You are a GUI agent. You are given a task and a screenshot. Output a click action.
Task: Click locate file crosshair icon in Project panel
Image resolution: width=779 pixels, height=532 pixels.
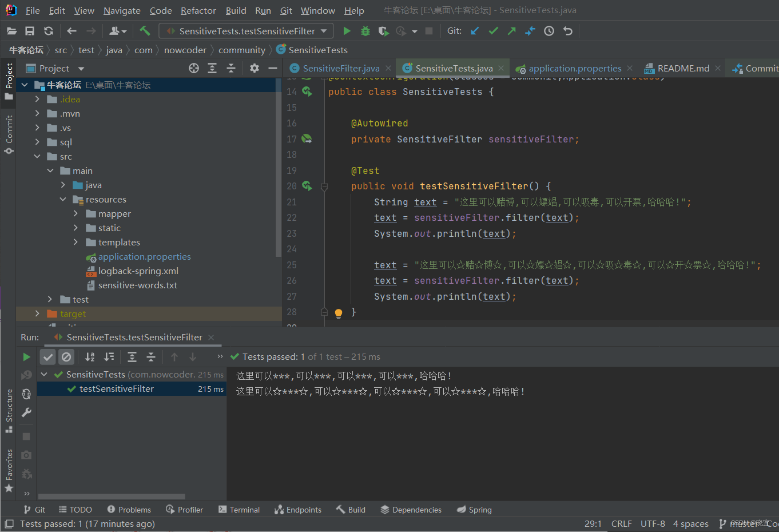[x=194, y=68]
